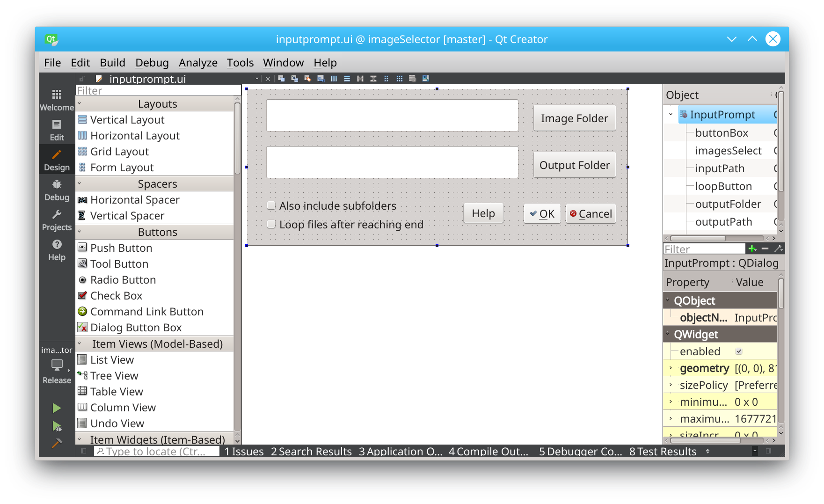Image resolution: width=824 pixels, height=504 pixels.
Task: Apply Lay Out Horizontally from toolbar
Action: [334, 79]
